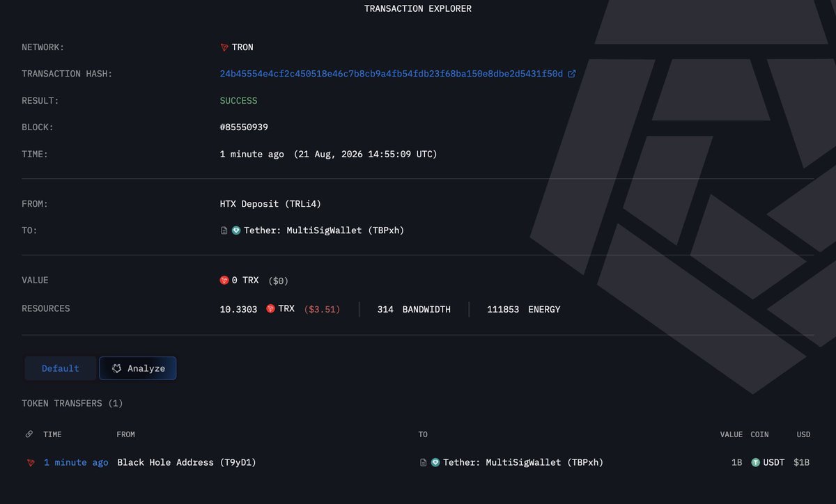Click the TRON icon in the transfer row
The width and height of the screenshot is (836, 504).
(x=30, y=462)
